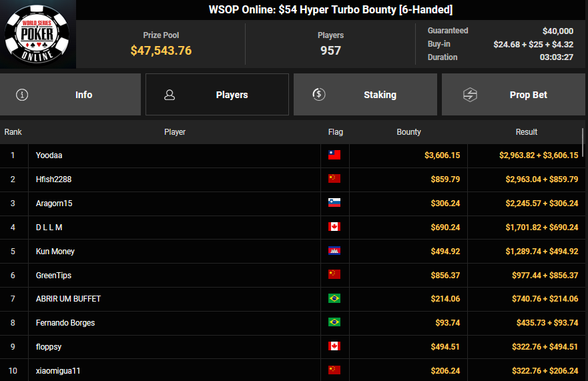Select player GreenTips row
588x381 pixels.
[x=53, y=276]
